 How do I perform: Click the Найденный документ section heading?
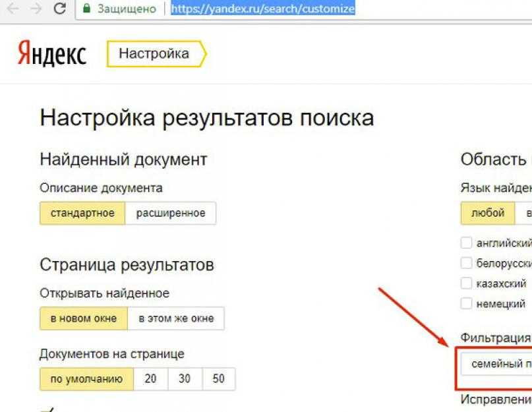click(123, 160)
